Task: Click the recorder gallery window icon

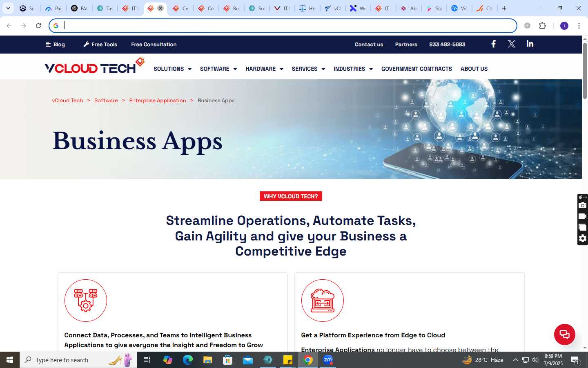Action: pyautogui.click(x=583, y=227)
